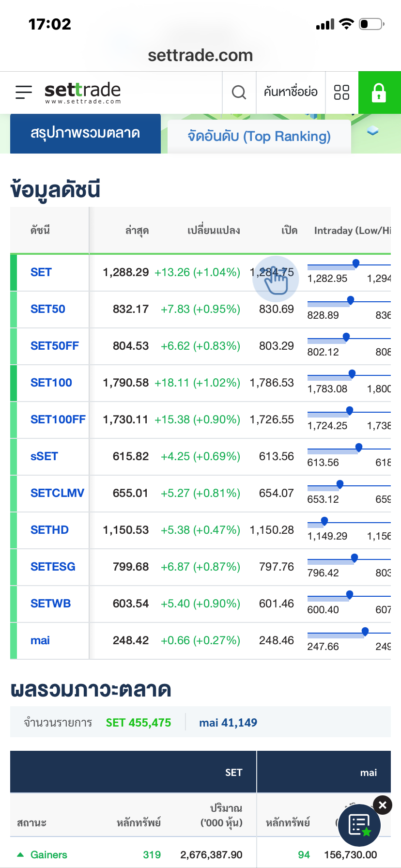Switch to สรุปภาพรวมตลาด tab
This screenshot has width=401, height=868.
click(x=85, y=133)
